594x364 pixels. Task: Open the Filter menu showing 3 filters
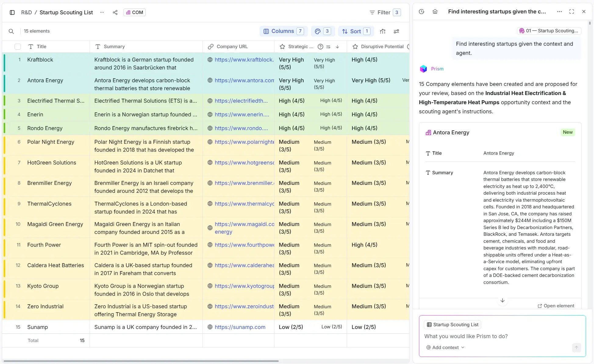pos(385,12)
